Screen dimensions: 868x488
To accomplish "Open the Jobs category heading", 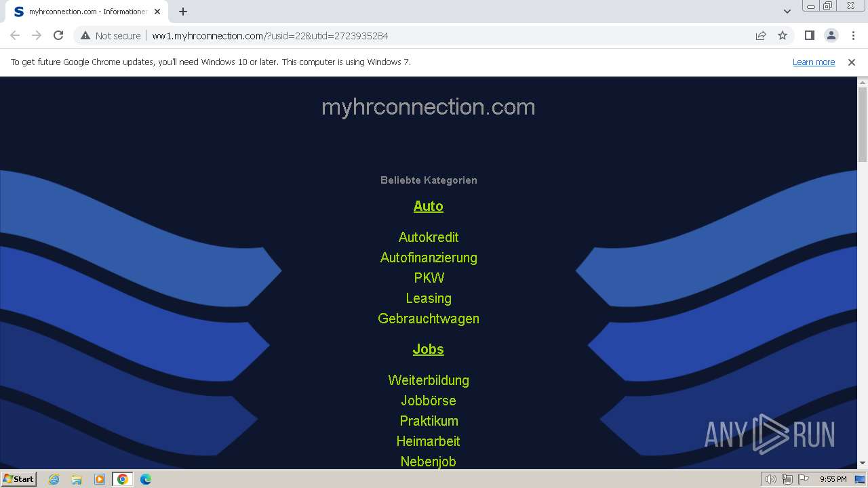I will pos(429,349).
